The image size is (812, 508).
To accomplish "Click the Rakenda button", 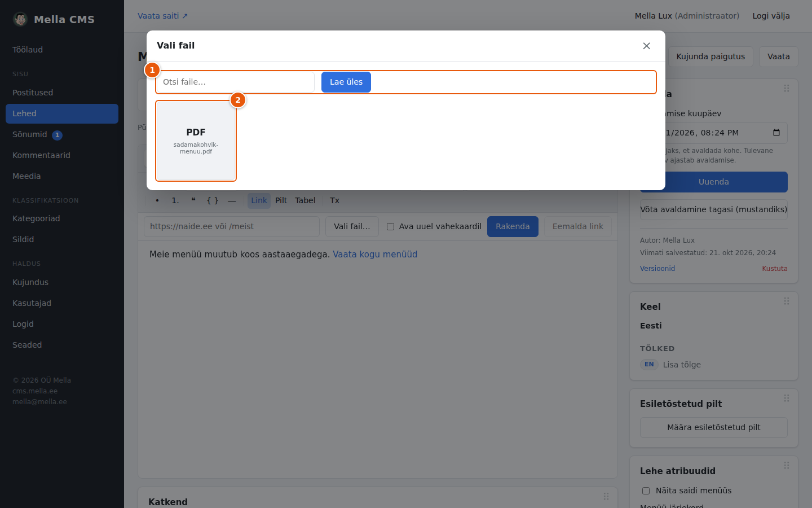I will click(513, 226).
